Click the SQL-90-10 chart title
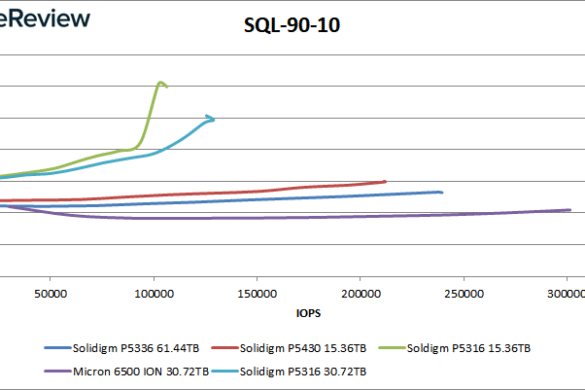 point(292,25)
